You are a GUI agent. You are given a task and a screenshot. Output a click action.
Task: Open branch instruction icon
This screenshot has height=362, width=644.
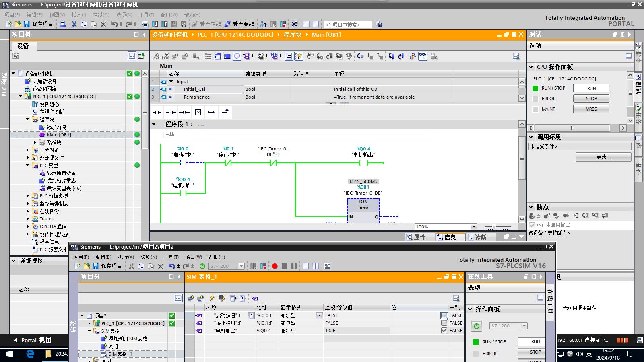pos(211,112)
